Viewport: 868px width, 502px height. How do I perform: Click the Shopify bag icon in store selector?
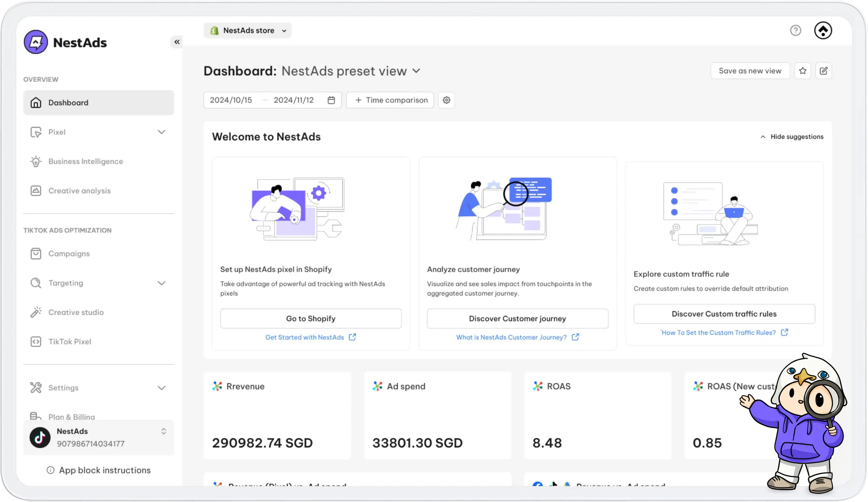coord(215,30)
